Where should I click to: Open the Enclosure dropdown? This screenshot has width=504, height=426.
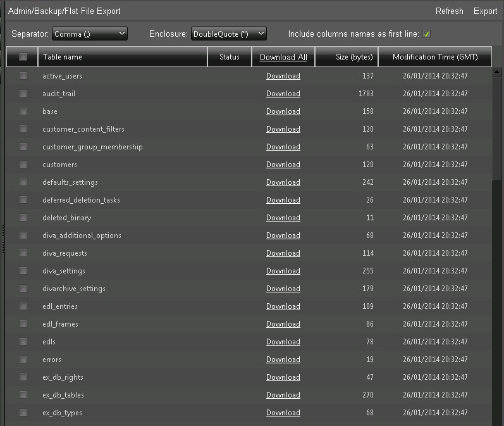click(x=228, y=34)
